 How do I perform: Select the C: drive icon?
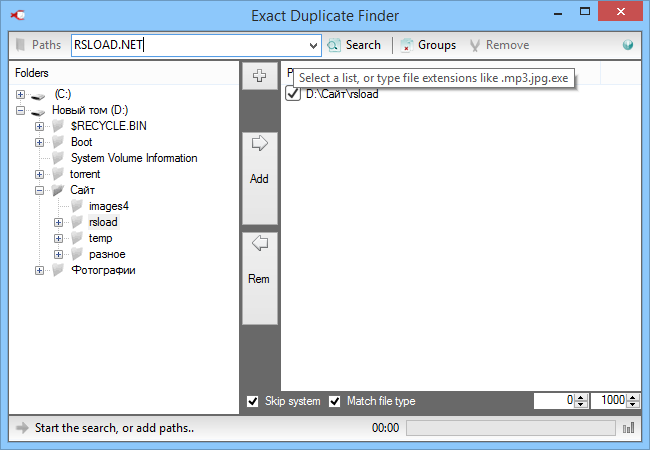point(38,97)
